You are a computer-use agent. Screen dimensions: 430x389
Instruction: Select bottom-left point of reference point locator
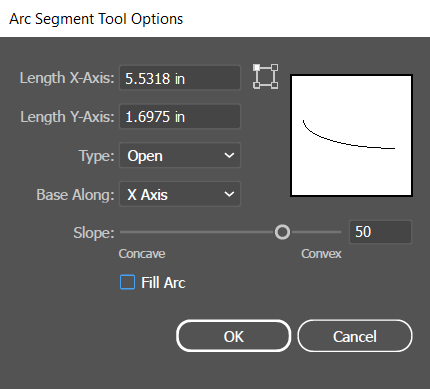coord(256,85)
